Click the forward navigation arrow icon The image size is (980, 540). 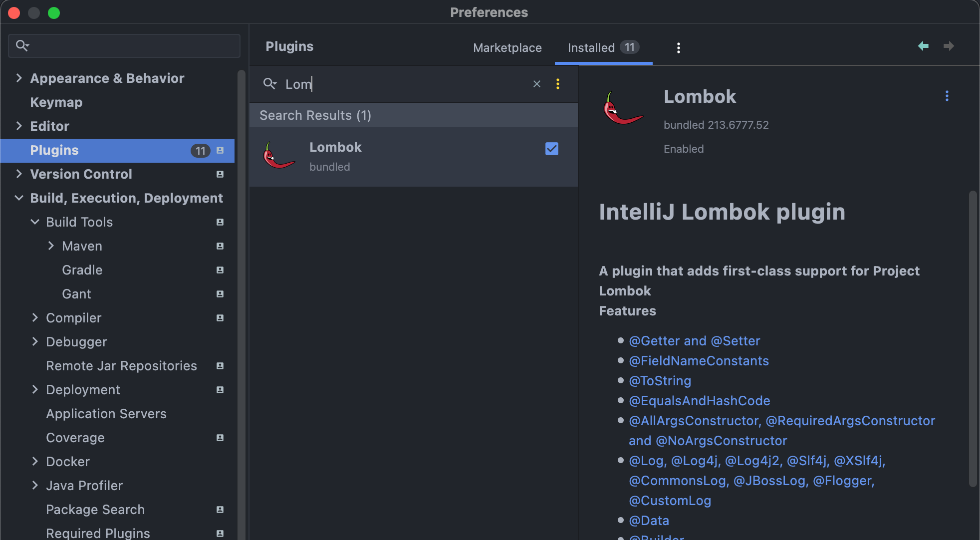pos(949,46)
